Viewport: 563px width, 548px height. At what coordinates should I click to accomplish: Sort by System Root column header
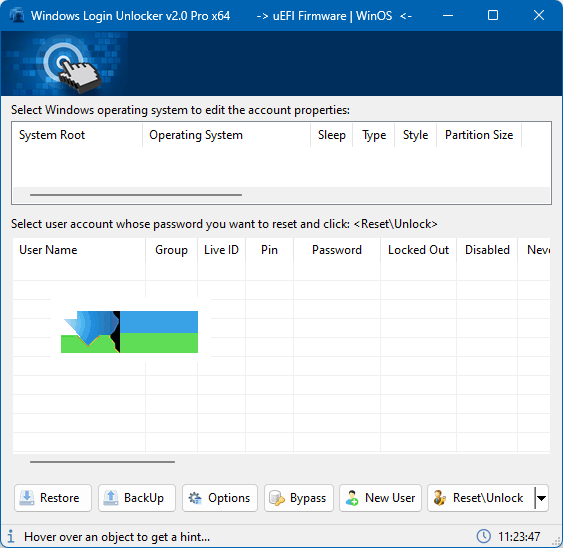pyautogui.click(x=78, y=135)
